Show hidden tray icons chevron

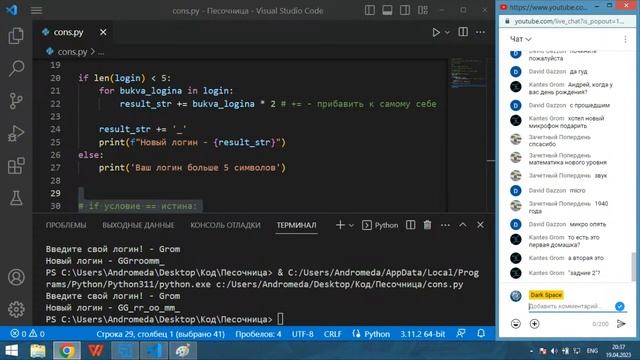coord(531,351)
